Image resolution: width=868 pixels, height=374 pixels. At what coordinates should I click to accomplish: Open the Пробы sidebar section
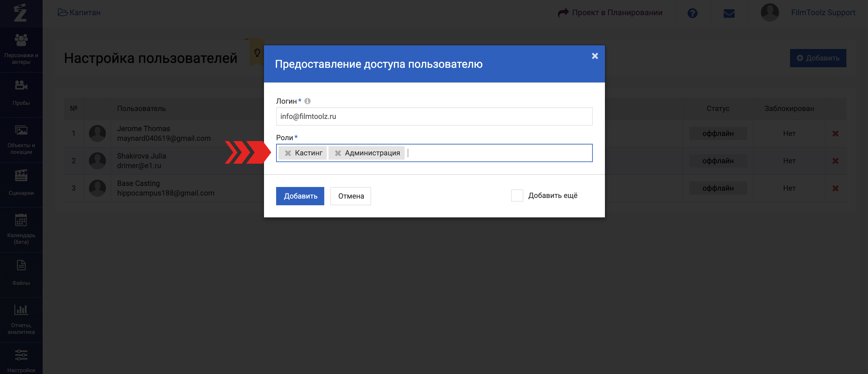pos(21,94)
